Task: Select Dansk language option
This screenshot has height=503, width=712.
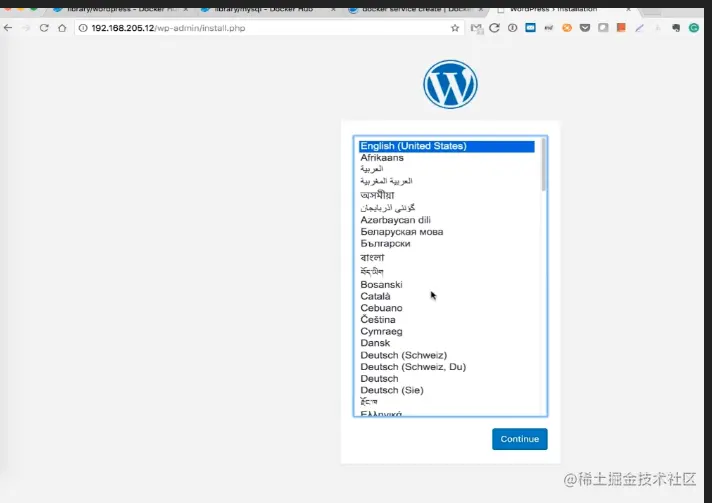Action: coord(375,343)
